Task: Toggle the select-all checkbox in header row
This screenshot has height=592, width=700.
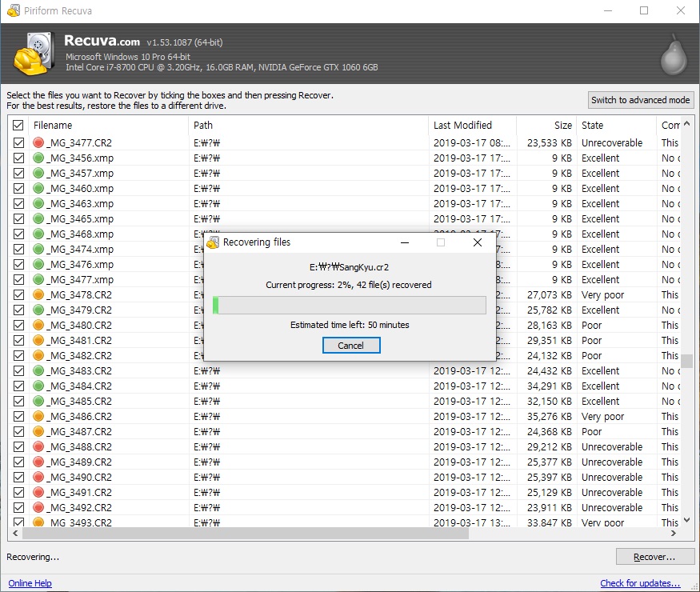Action: [x=18, y=125]
